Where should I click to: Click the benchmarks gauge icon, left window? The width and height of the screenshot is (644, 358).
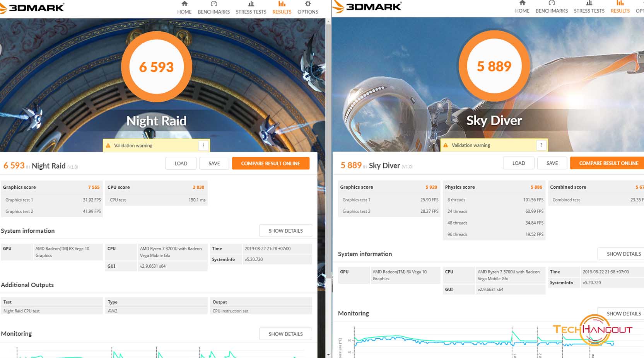point(214,4)
